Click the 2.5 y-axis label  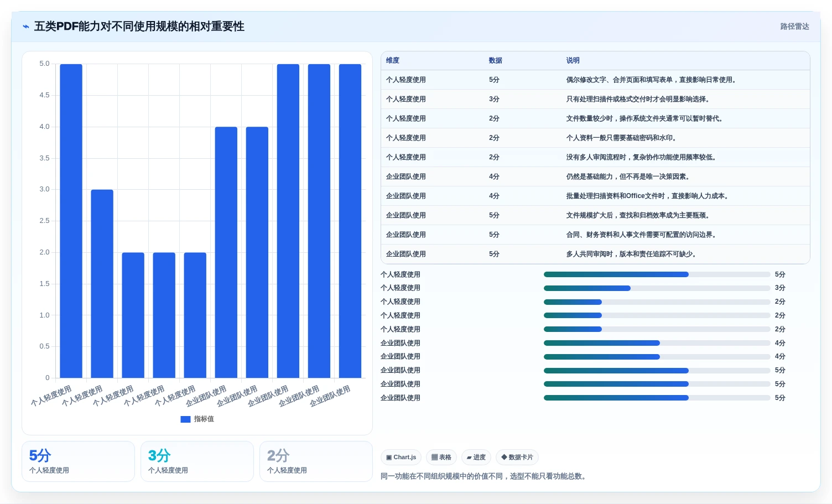(44, 221)
